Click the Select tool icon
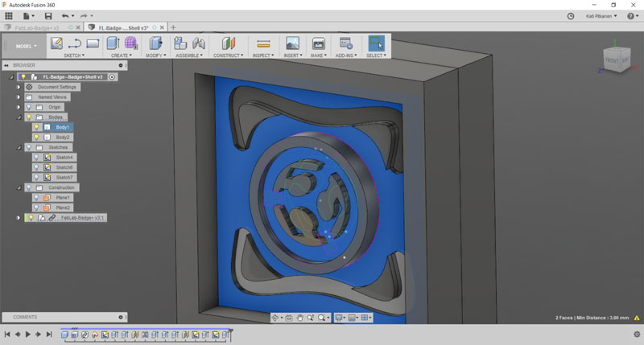The image size is (644, 345). pos(376,43)
